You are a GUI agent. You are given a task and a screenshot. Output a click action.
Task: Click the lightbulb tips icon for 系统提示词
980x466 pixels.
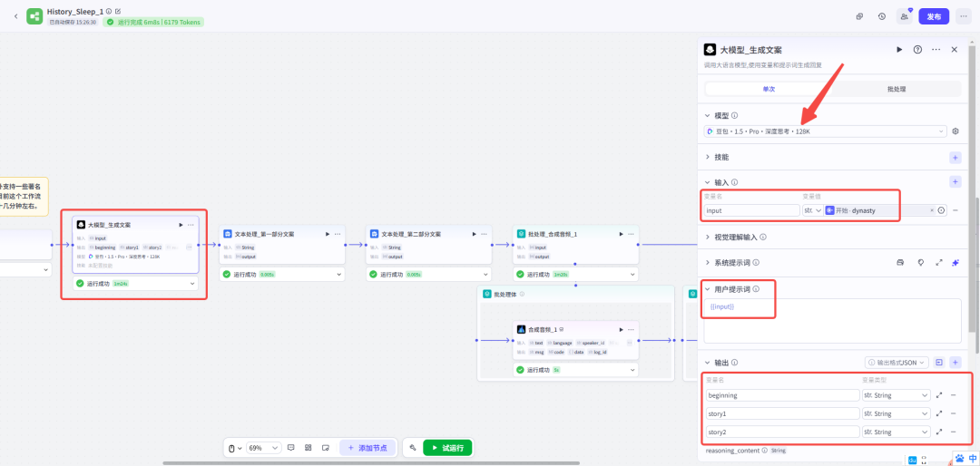[x=920, y=263]
